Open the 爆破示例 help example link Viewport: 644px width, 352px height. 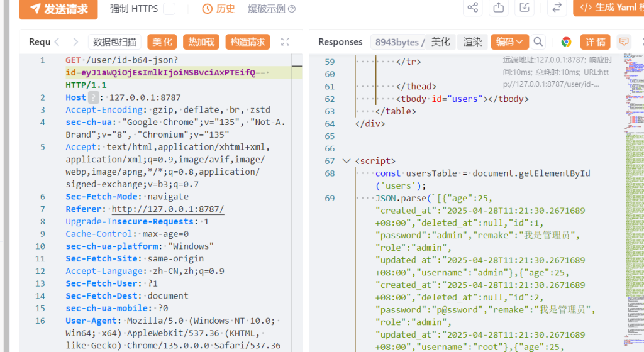point(271,9)
